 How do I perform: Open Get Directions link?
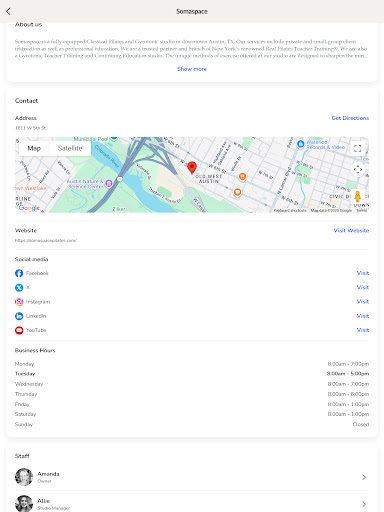point(350,118)
